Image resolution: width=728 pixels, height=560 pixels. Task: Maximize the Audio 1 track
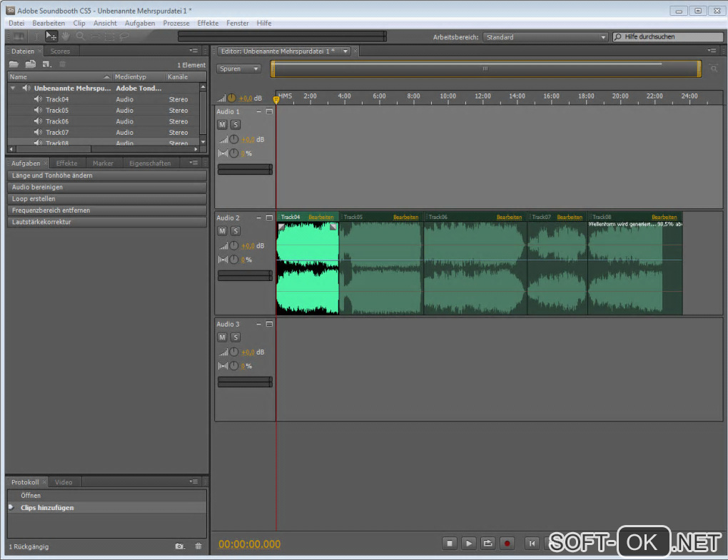coord(269,111)
